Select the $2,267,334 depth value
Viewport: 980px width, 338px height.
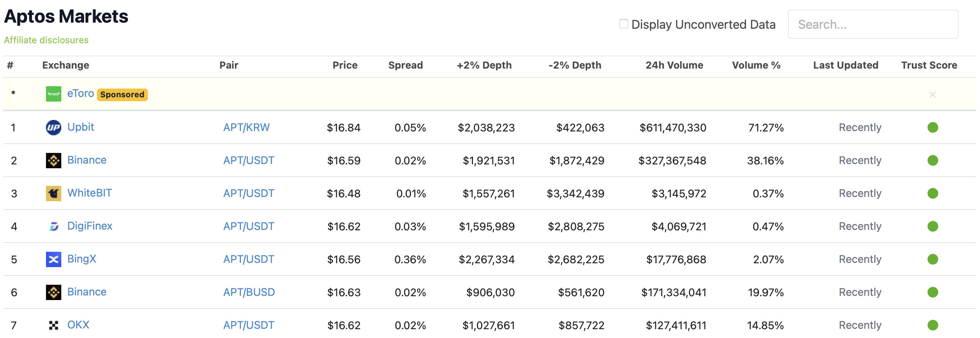click(x=487, y=259)
